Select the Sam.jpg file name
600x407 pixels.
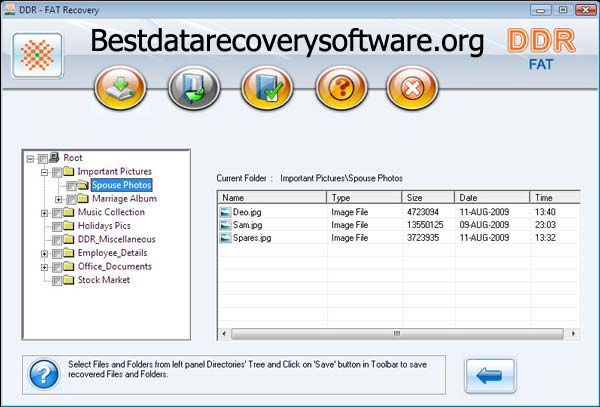pyautogui.click(x=248, y=225)
